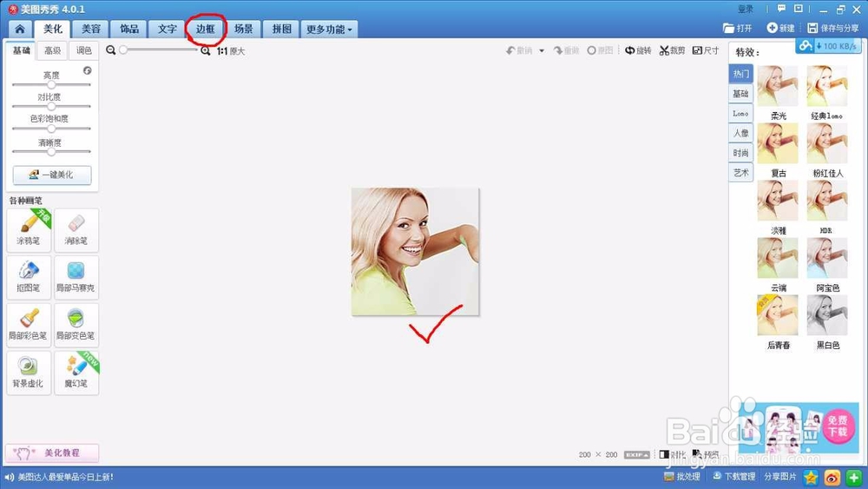Toggle the 预览 preview option
Screen dimensions: 868x489
[x=705, y=454]
